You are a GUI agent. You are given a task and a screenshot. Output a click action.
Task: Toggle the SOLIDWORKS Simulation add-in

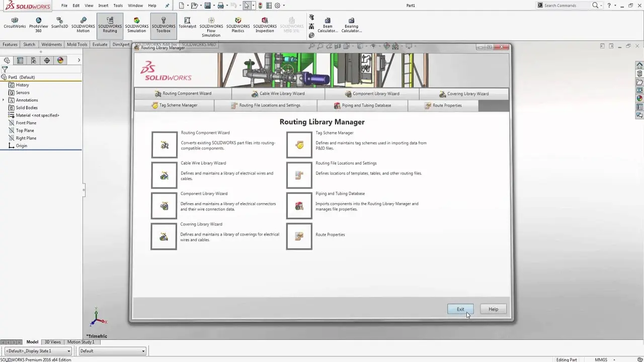tap(136, 25)
